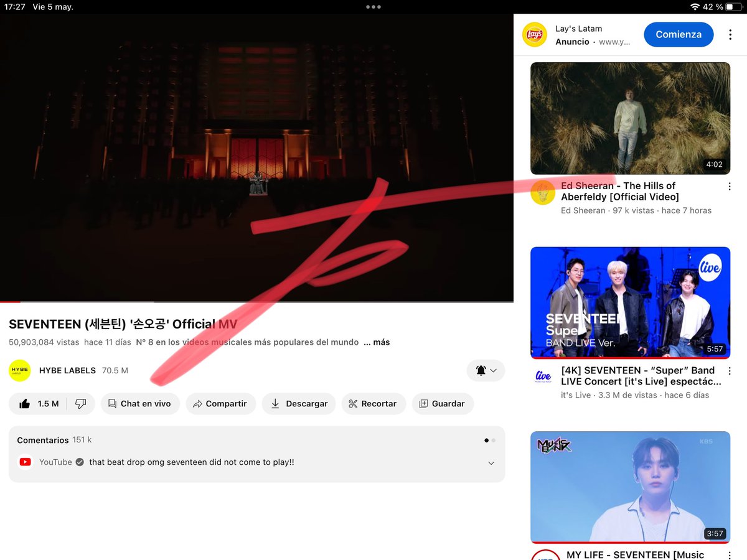Expand description with 'más' link

point(377,342)
